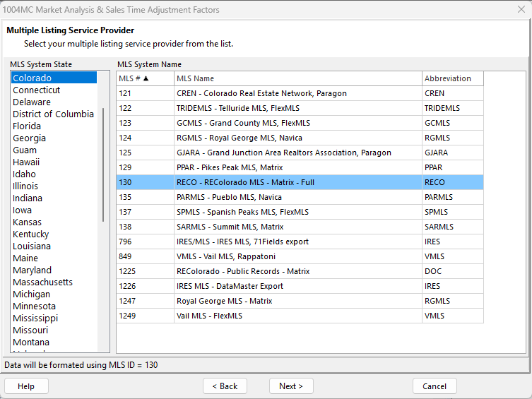Select Montana in the state list
The image size is (532, 399).
54,342
